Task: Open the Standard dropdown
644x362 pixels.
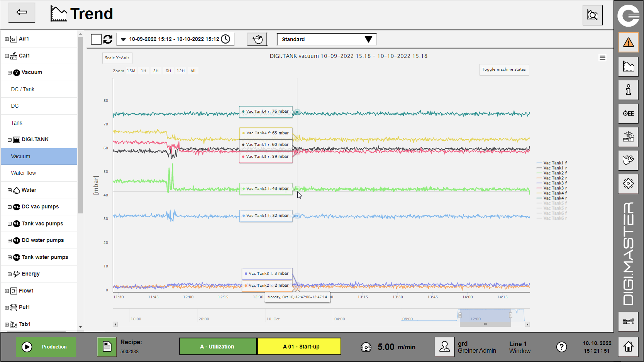Action: click(x=327, y=39)
